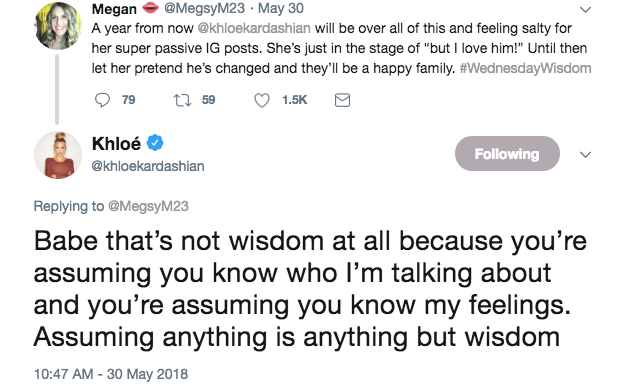
Task: Open Khloé's profile avatar
Action: (x=58, y=155)
